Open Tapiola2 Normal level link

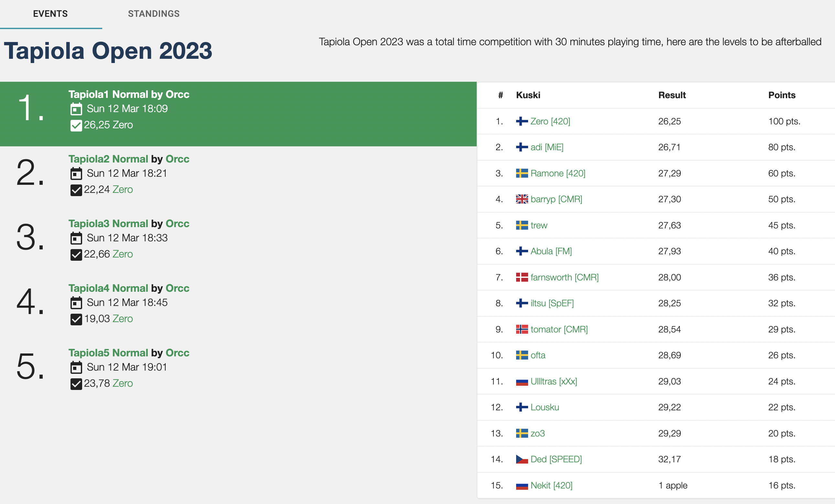coord(108,159)
